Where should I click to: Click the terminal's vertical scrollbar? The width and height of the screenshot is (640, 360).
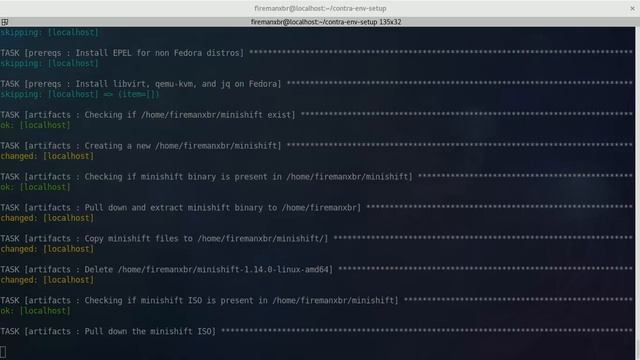638,193
